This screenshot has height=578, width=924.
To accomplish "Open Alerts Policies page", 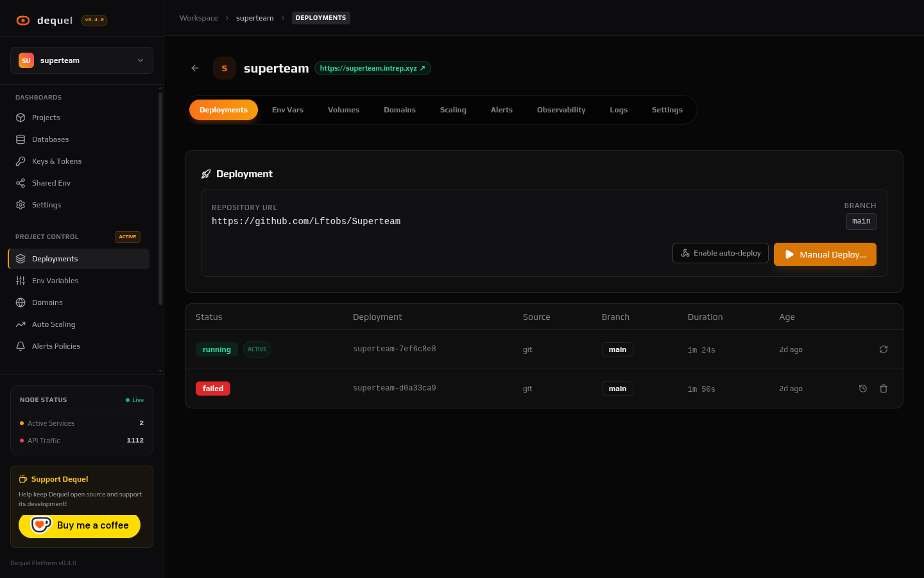I will click(x=78, y=346).
